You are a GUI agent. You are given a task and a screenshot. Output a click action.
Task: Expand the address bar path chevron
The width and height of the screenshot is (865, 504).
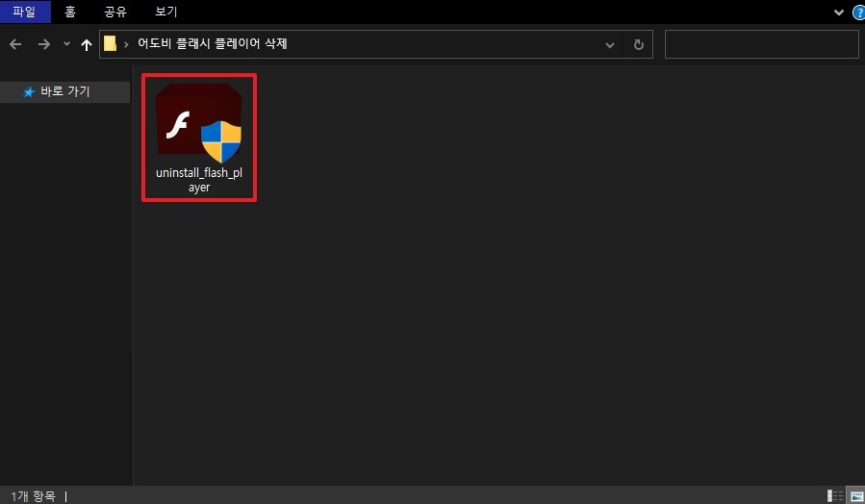pyautogui.click(x=126, y=44)
